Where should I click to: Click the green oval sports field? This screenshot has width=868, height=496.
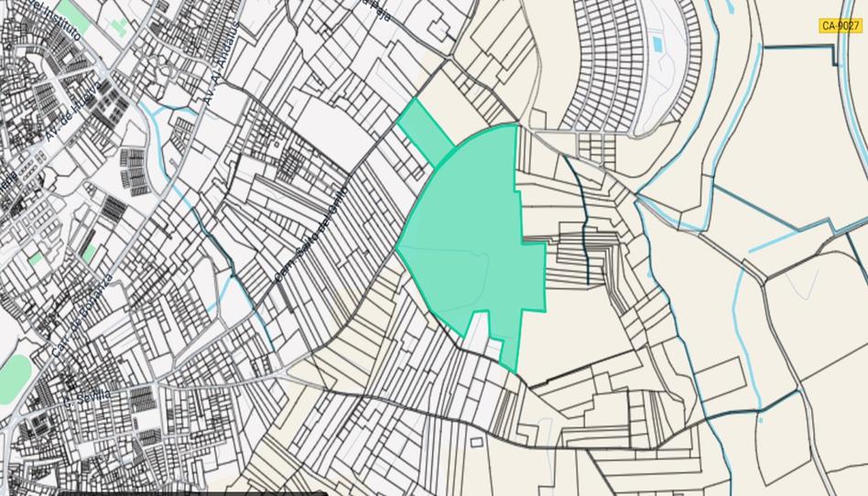pos(14,375)
